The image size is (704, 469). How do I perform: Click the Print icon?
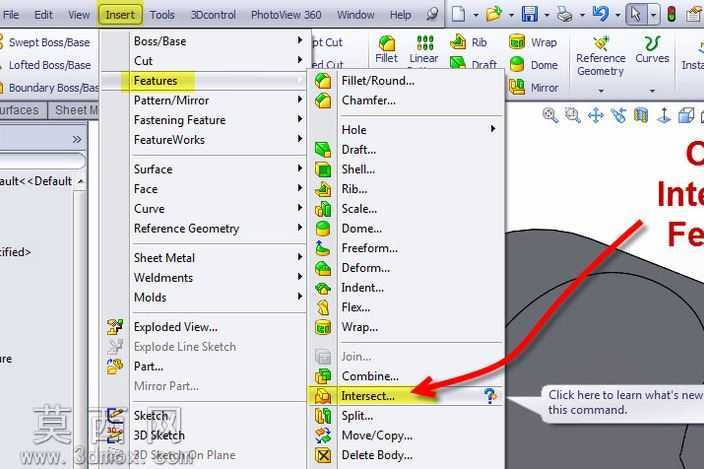coord(564,14)
